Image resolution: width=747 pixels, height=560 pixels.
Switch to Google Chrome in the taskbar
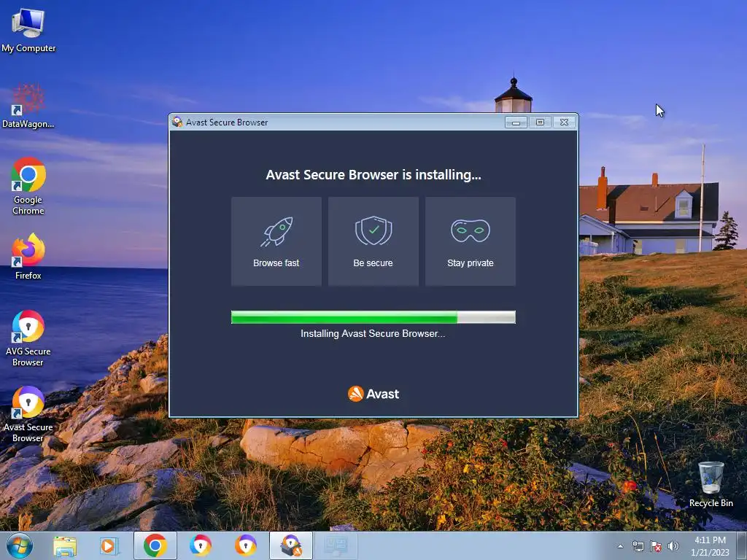(x=155, y=545)
